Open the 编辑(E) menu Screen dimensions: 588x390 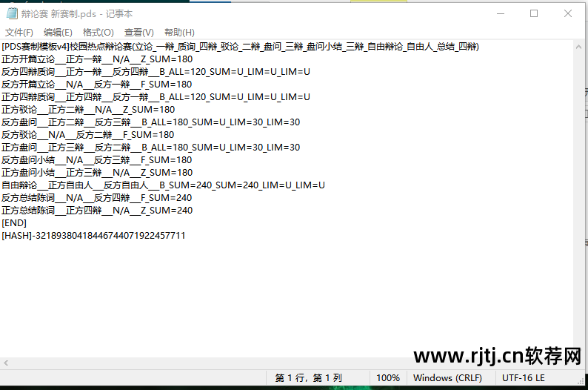tap(58, 33)
